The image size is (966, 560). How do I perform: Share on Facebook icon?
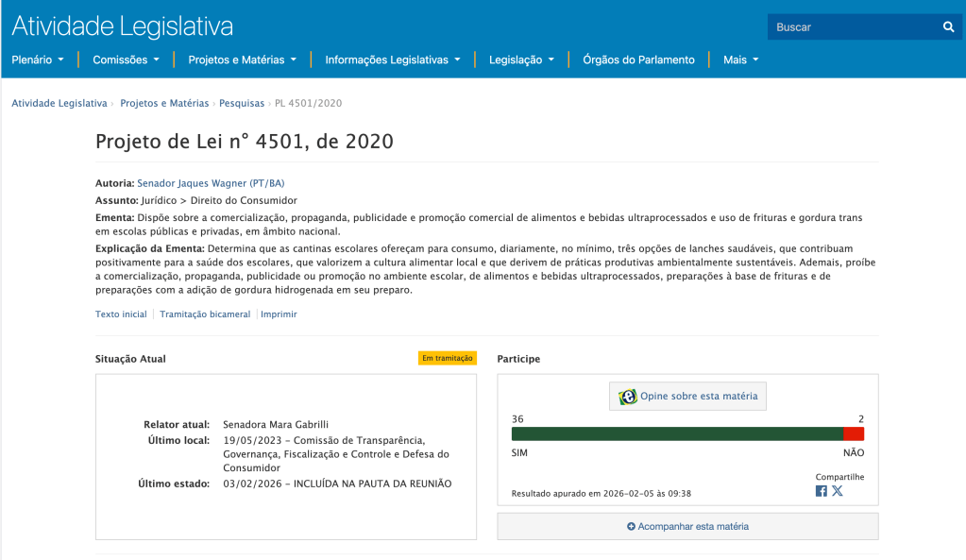[x=821, y=491]
